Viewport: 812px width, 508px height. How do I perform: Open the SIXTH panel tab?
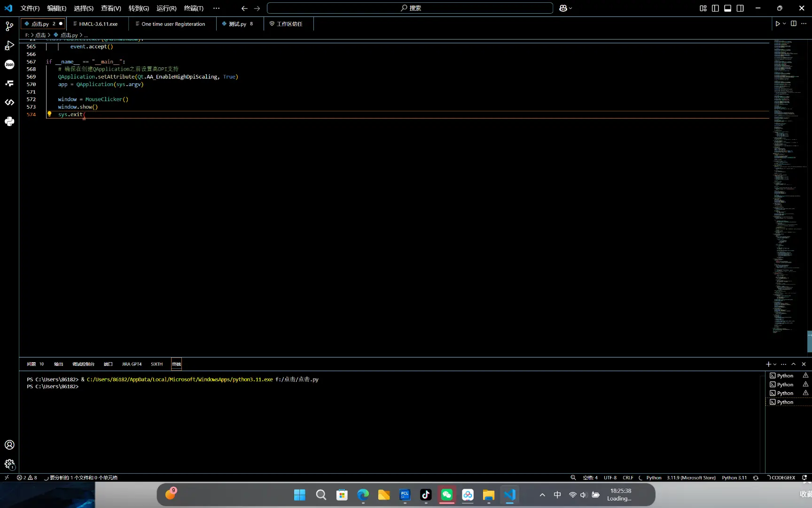[x=156, y=364]
